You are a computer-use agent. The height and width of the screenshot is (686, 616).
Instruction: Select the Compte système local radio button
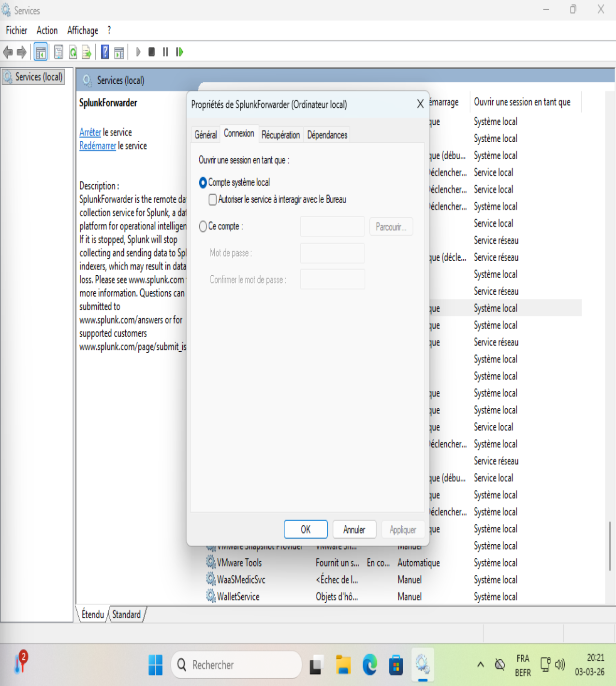click(x=203, y=183)
